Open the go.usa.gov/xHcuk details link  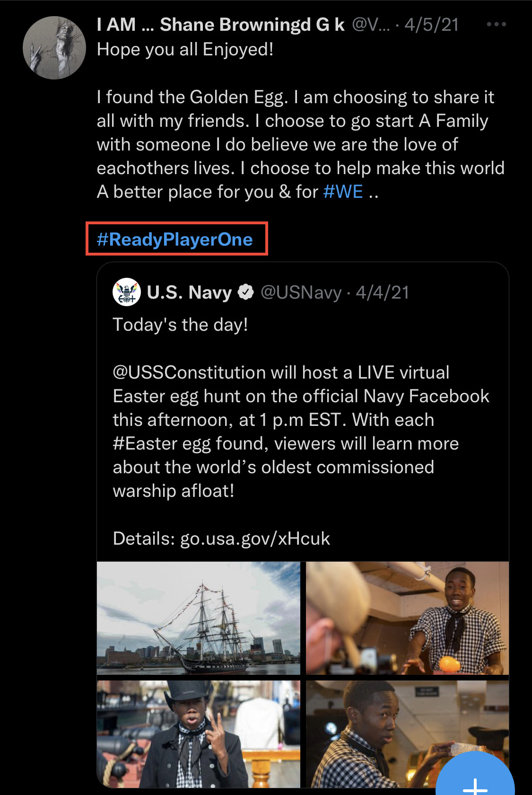click(x=255, y=539)
